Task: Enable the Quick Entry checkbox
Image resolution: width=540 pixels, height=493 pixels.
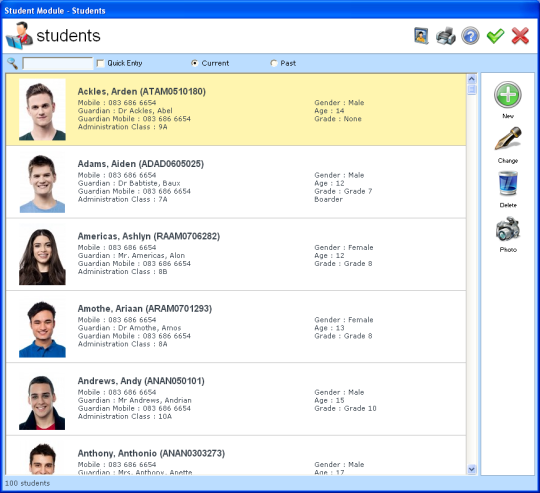Action: pos(101,63)
